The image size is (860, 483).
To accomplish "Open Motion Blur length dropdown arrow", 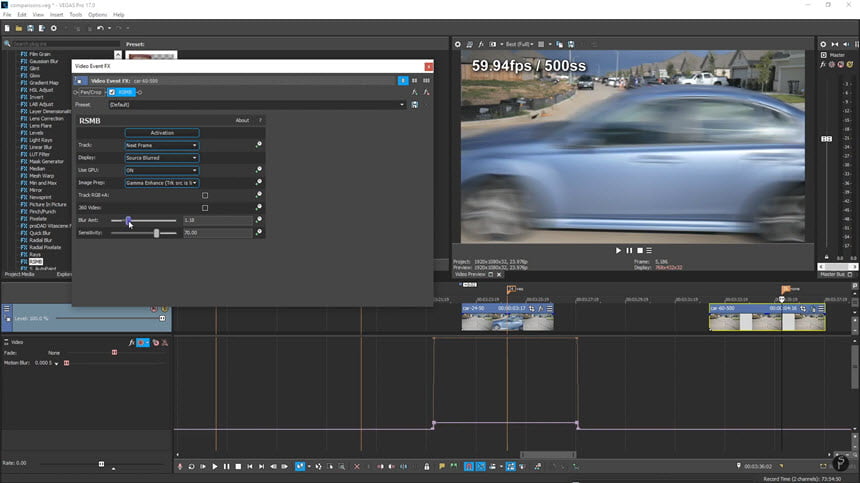I will coord(56,363).
